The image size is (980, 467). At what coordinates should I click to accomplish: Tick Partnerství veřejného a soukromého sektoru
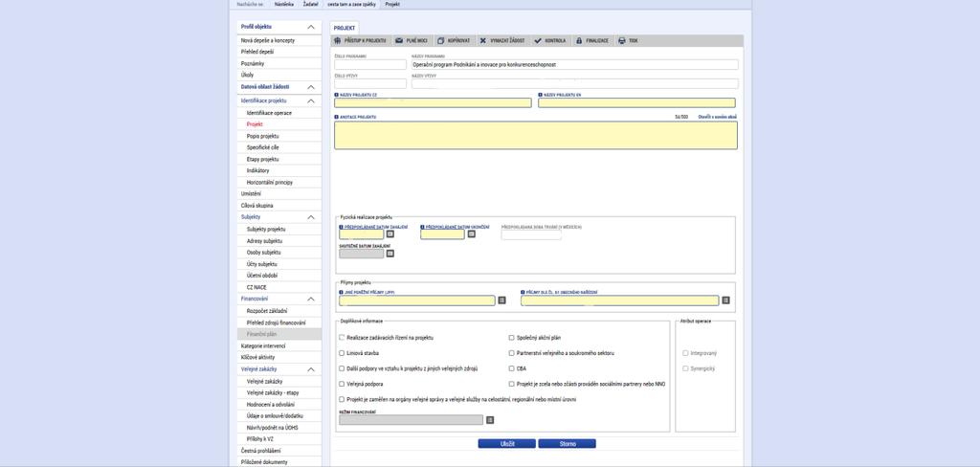pos(511,353)
